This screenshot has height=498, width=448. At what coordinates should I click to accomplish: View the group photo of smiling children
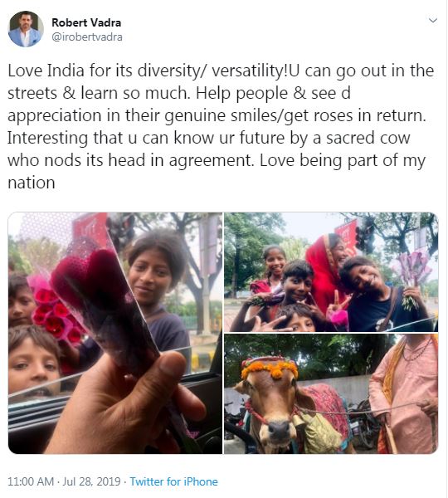pyautogui.click(x=331, y=272)
